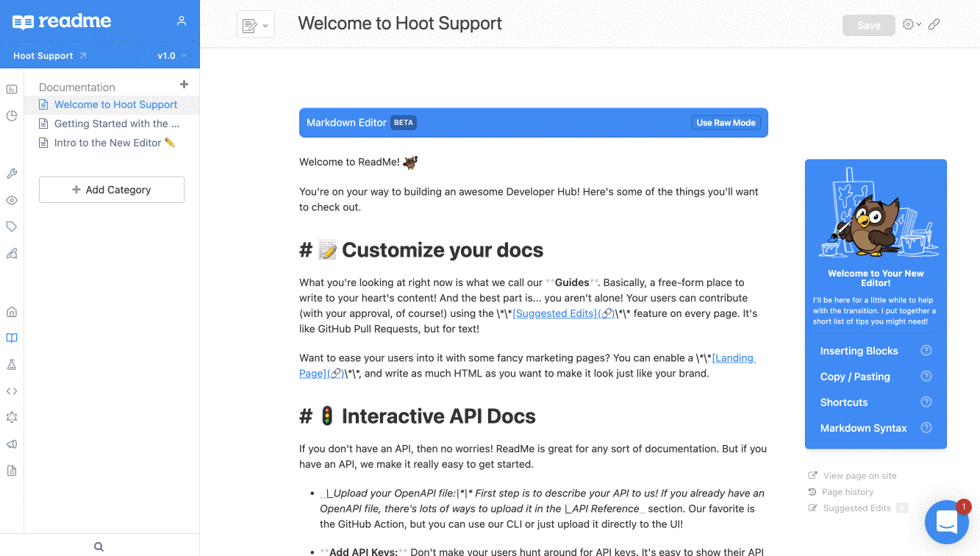Click the GraphQL-style polygon sidebar icon
The image size is (980, 556).
click(x=12, y=417)
